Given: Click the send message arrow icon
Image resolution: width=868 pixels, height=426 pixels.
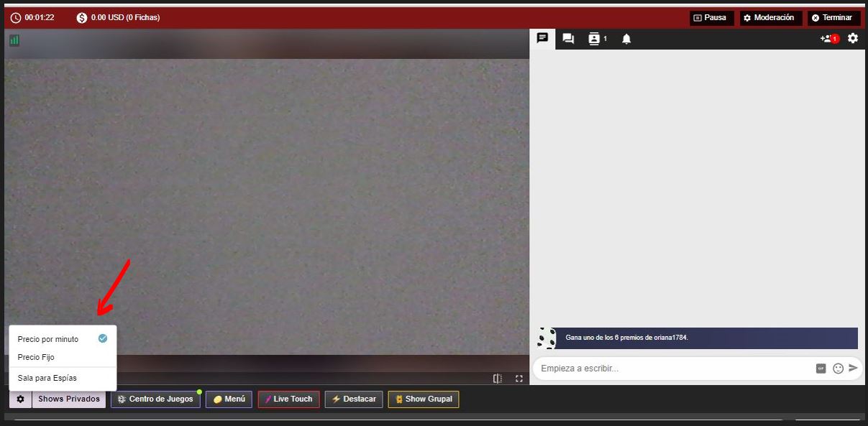Looking at the screenshot, I should tap(854, 368).
